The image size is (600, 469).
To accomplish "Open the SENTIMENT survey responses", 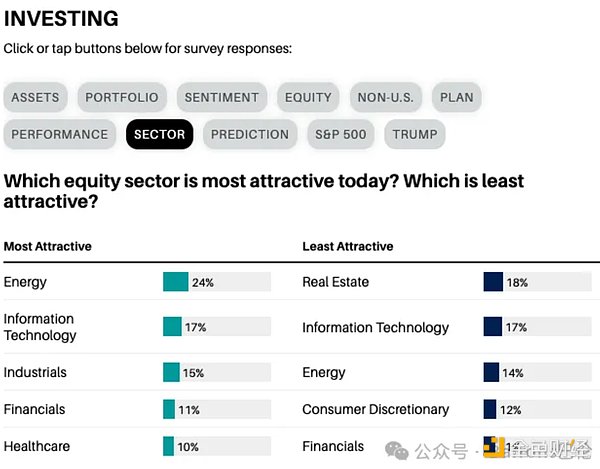I will click(x=222, y=97).
